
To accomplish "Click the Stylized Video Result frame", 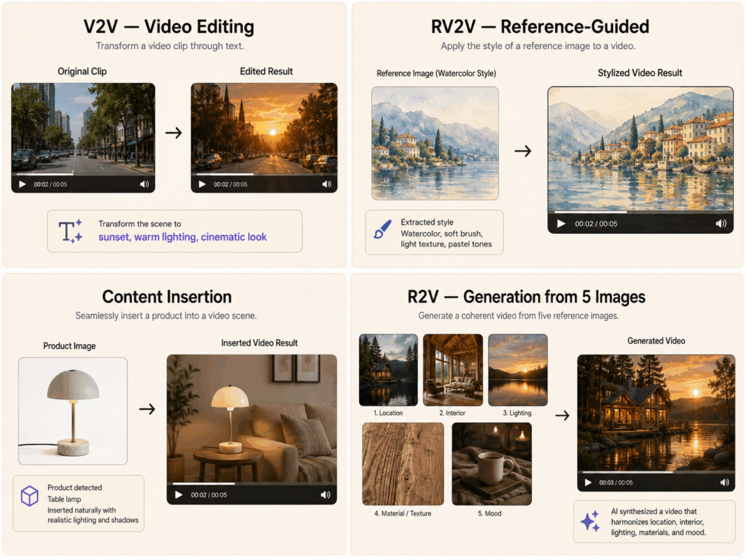I will click(640, 149).
